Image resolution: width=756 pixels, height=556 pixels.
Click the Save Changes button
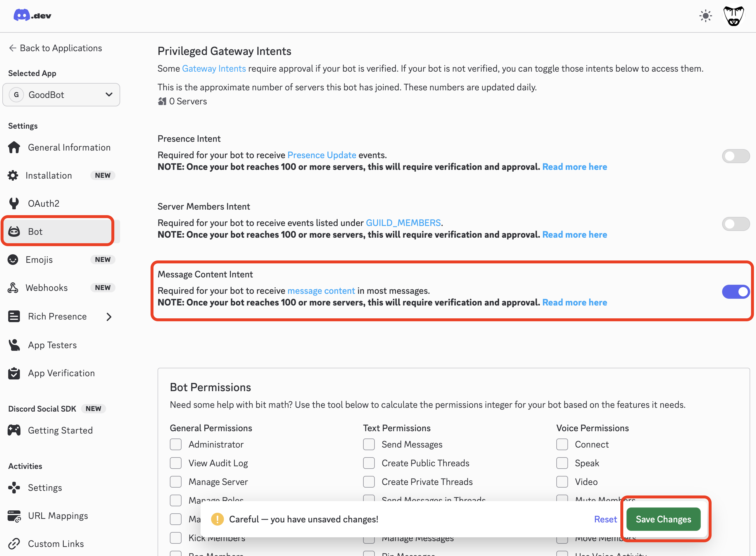(x=663, y=519)
